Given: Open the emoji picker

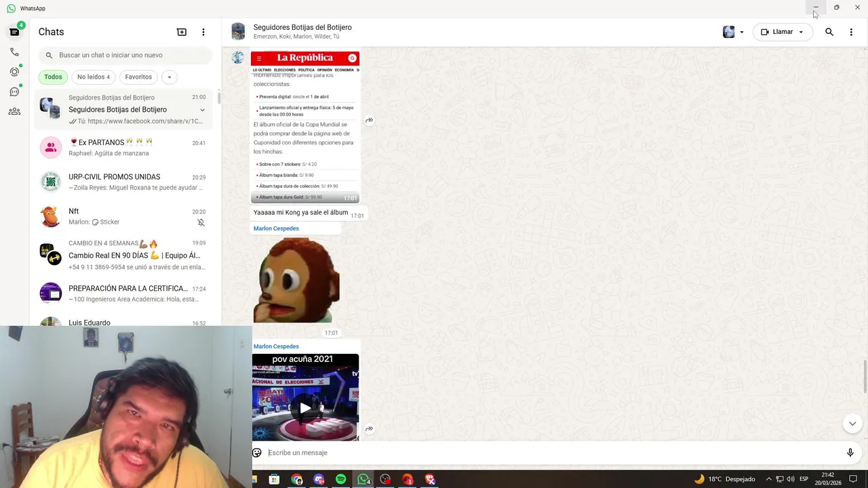Looking at the screenshot, I should click(x=257, y=453).
